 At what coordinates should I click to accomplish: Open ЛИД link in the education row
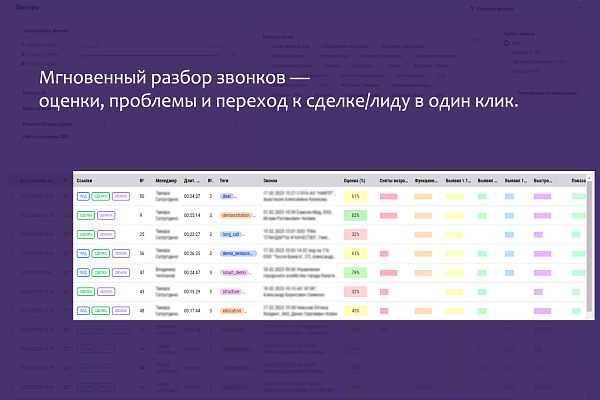[x=83, y=311]
